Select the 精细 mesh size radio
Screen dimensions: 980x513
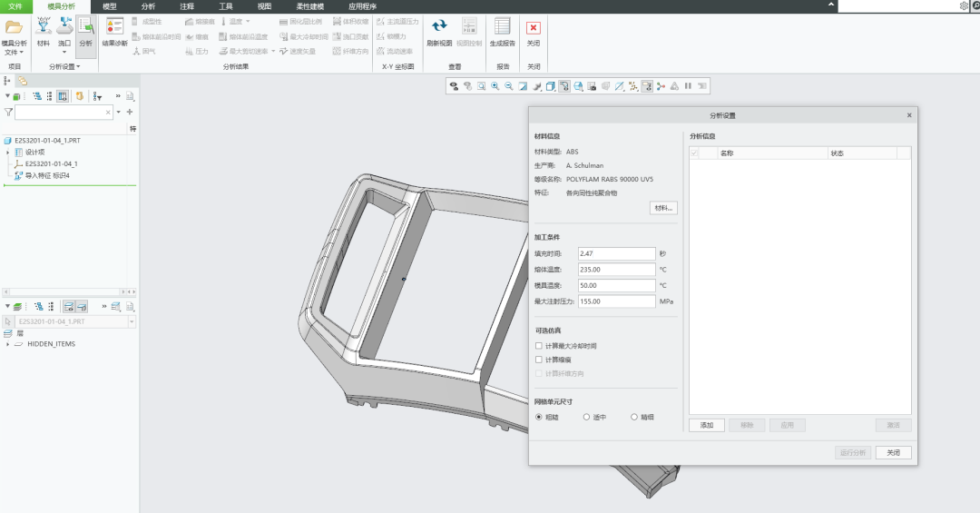pyautogui.click(x=633, y=417)
